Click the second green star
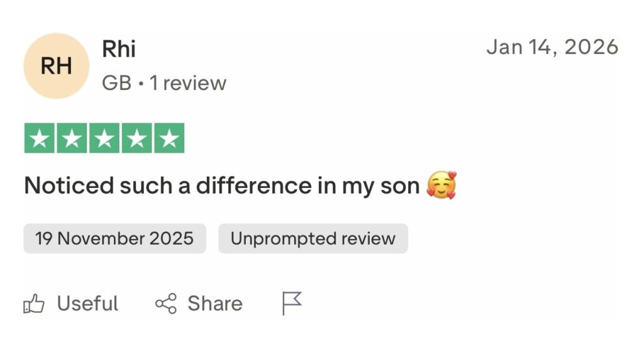 72,138
